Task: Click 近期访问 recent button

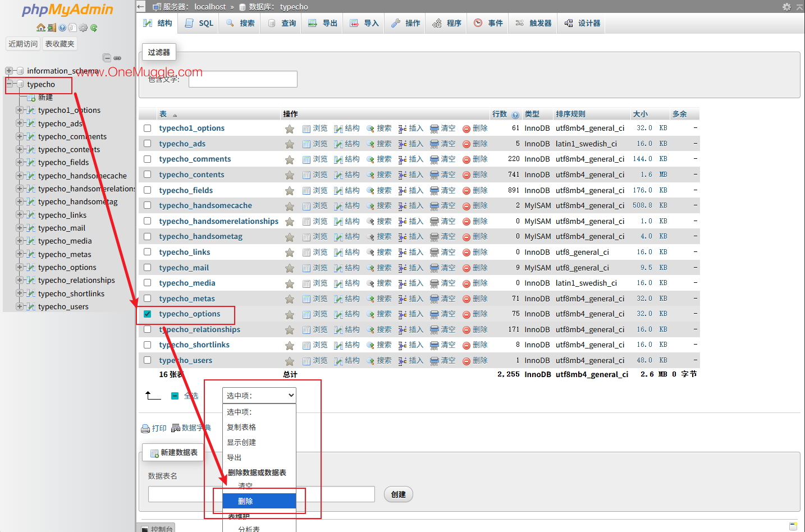Action: (23, 44)
